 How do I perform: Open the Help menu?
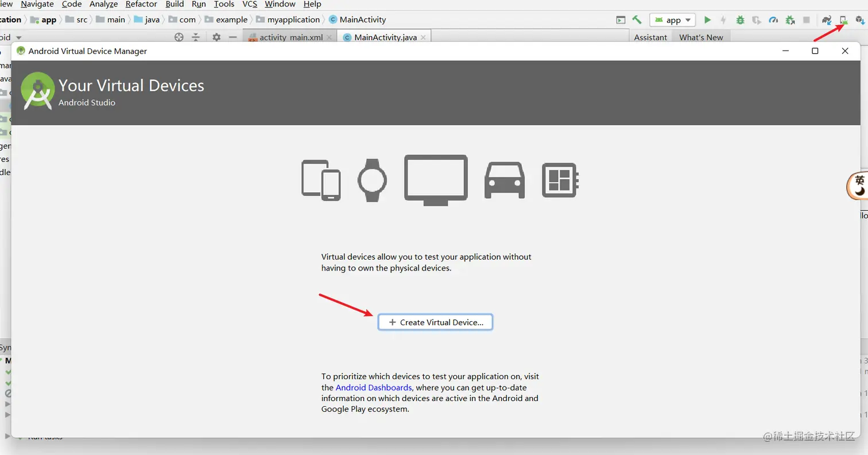coord(312,4)
